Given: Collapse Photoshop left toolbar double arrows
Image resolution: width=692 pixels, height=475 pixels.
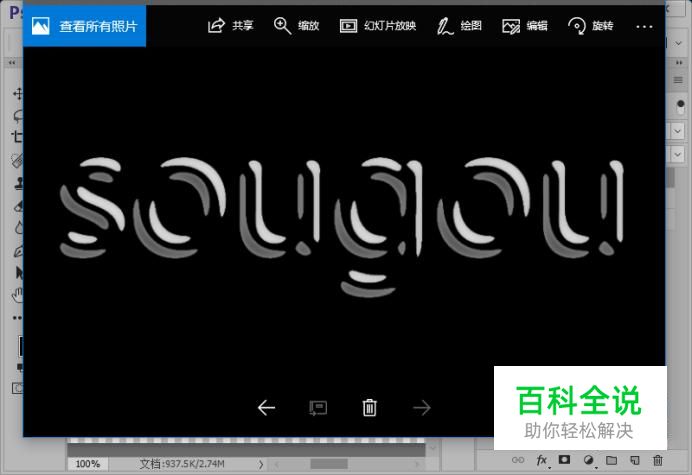Looking at the screenshot, I should click(x=12, y=63).
